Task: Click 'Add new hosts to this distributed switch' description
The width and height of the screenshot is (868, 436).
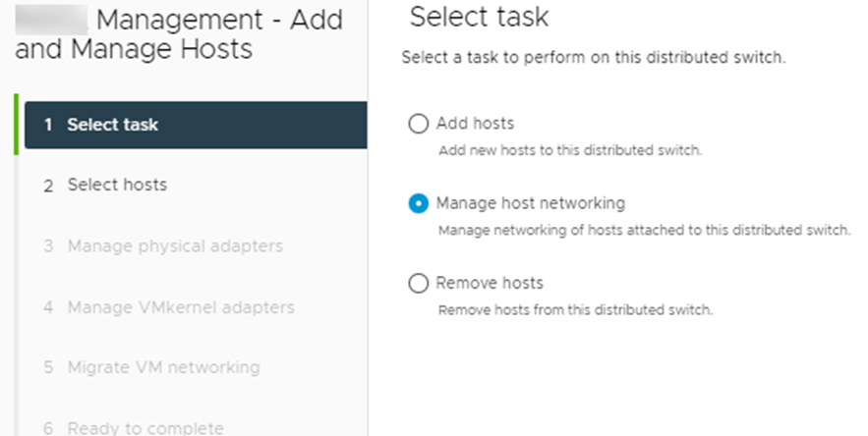Action: (x=569, y=150)
